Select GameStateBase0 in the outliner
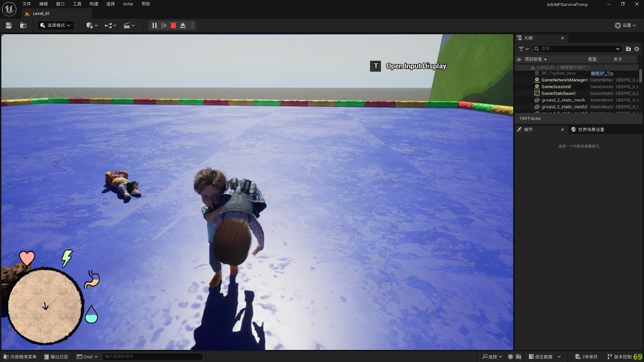The width and height of the screenshot is (644, 362). [558, 94]
